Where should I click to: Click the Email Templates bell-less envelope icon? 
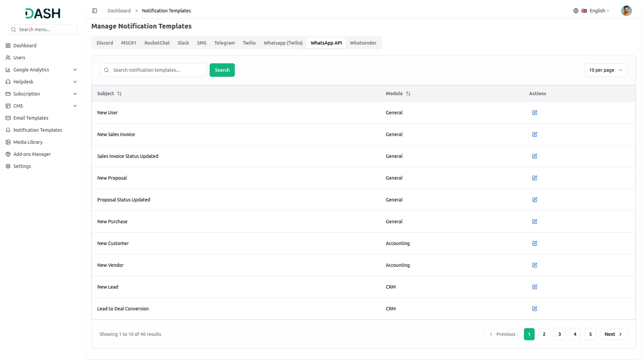click(8, 118)
